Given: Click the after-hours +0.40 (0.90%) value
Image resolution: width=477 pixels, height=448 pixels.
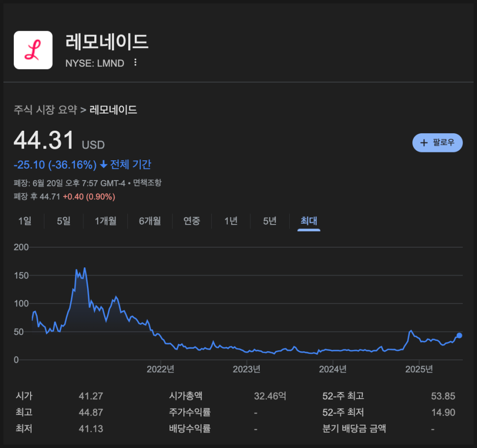Looking at the screenshot, I should pyautogui.click(x=89, y=197).
